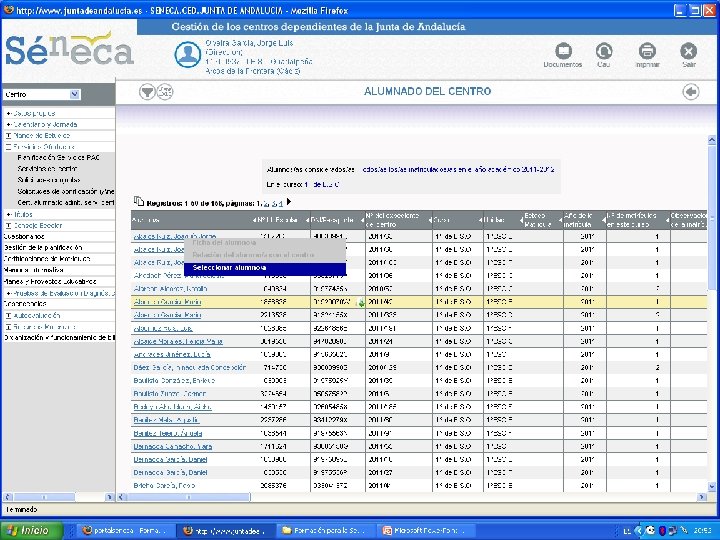720x540 pixels.
Task: Collapse Servicios Ofertados node
Action: click(x=9, y=147)
